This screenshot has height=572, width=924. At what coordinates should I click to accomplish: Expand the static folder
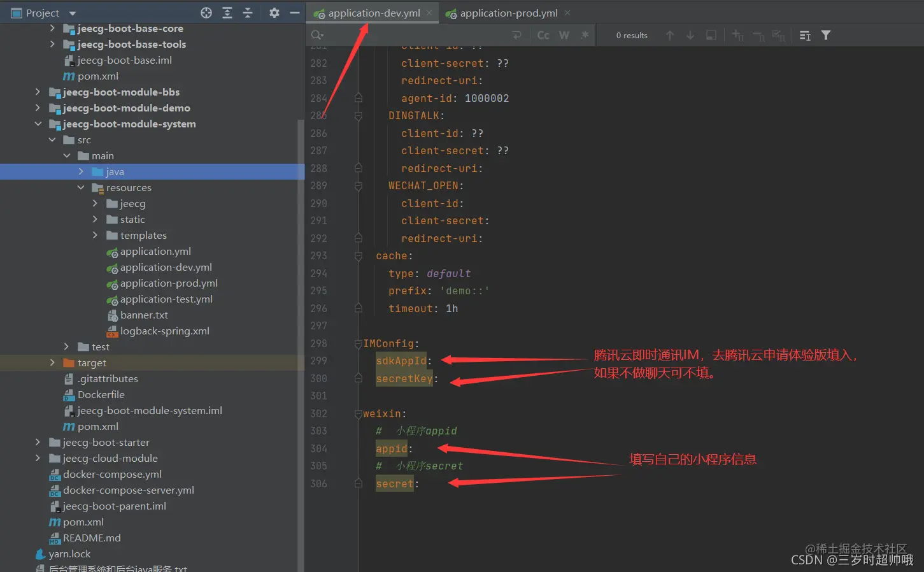[x=95, y=219]
